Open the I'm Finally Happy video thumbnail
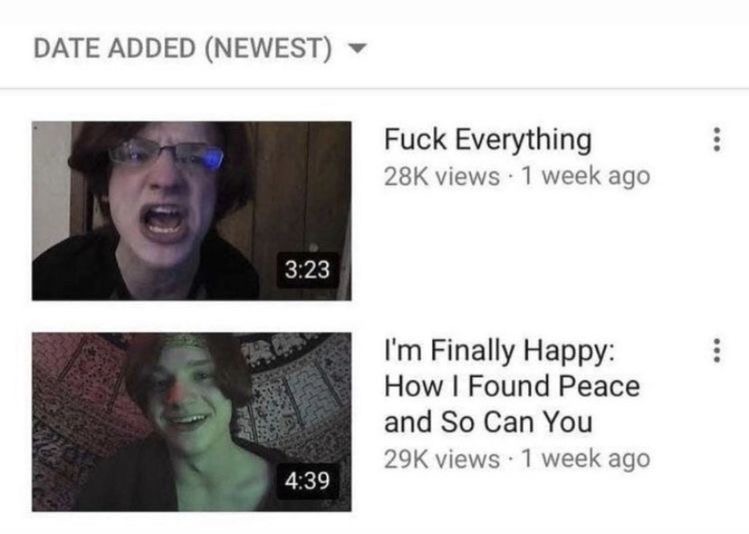 click(192, 422)
